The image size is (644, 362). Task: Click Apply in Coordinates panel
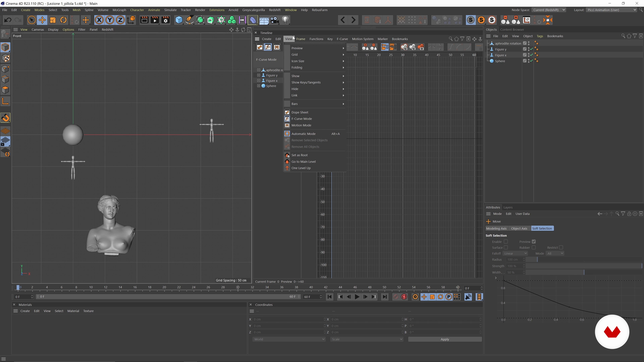(445, 339)
